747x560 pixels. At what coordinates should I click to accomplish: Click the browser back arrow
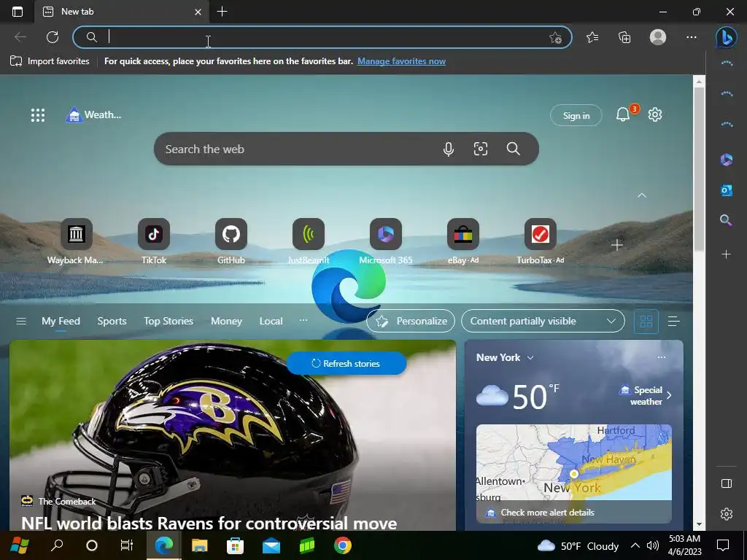[x=20, y=37]
